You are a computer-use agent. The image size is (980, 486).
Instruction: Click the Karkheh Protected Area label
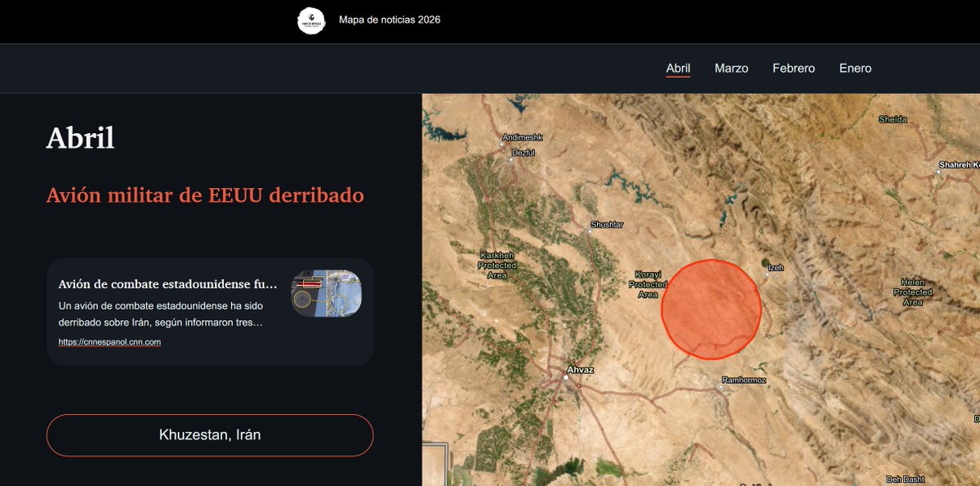pos(497,265)
